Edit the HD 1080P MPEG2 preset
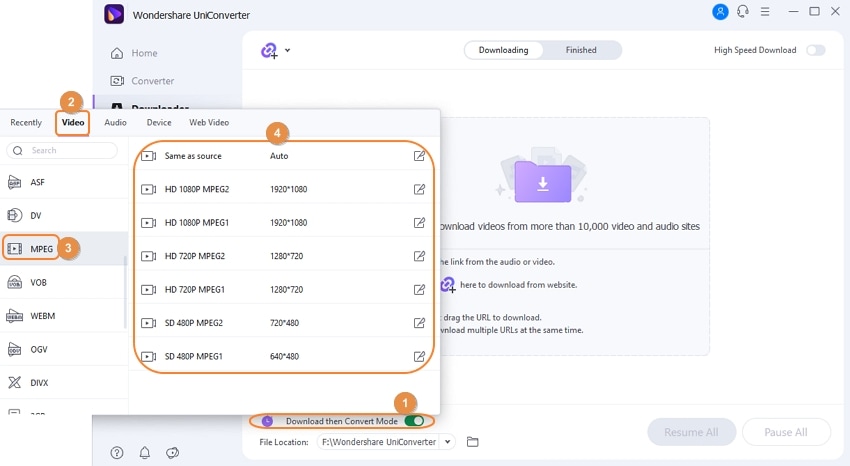The image size is (850, 466). pyautogui.click(x=419, y=189)
